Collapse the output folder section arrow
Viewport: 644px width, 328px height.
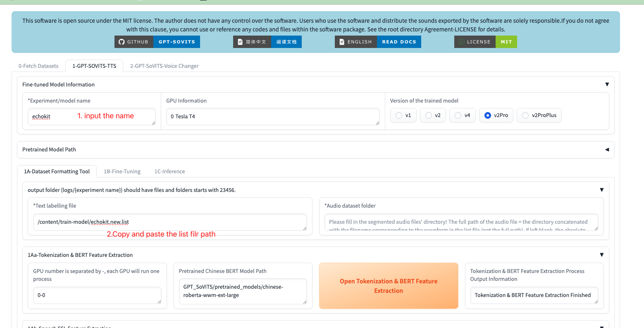click(x=601, y=190)
